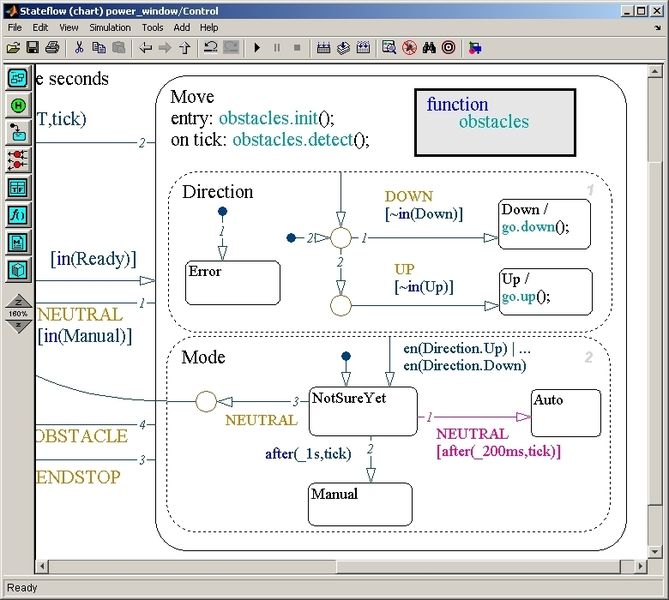Click the UP [~in(Up)] transition label
Screen dimensions: 669x600
pyautogui.click(x=424, y=278)
